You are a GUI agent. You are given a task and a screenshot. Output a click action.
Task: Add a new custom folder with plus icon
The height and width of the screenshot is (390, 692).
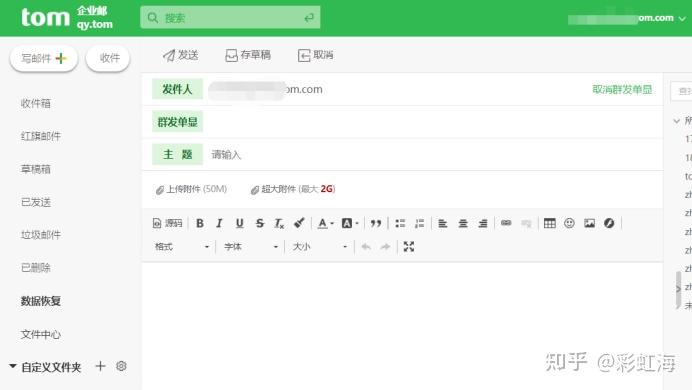pos(100,366)
